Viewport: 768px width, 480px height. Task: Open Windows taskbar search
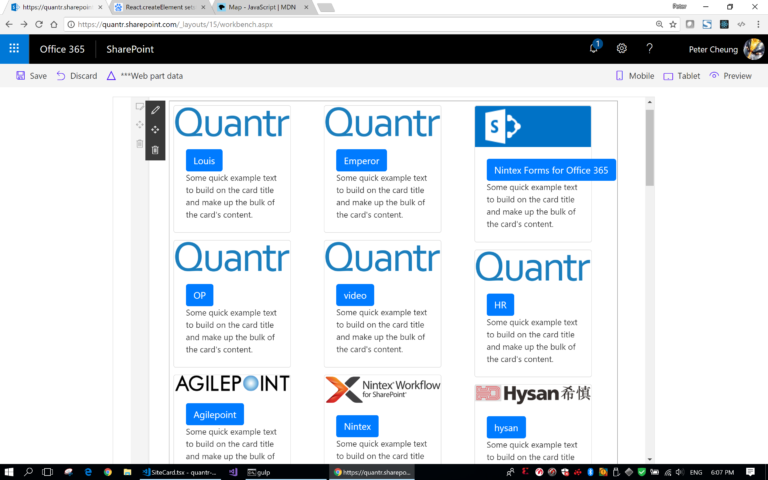[x=28, y=472]
